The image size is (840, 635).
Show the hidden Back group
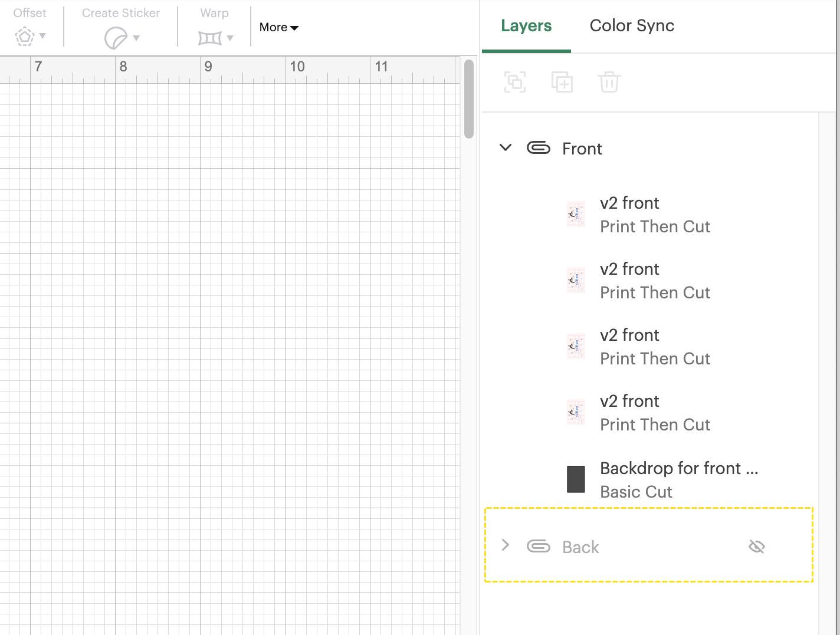pos(756,547)
